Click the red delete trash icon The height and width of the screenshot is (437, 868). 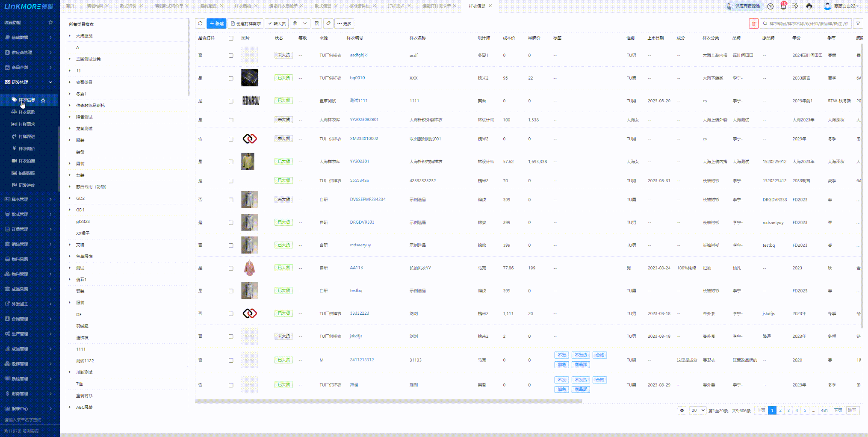[x=753, y=24]
